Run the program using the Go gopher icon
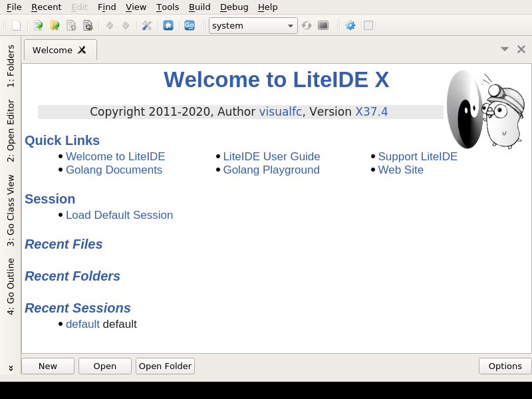Image resolution: width=532 pixels, height=399 pixels. click(x=190, y=25)
